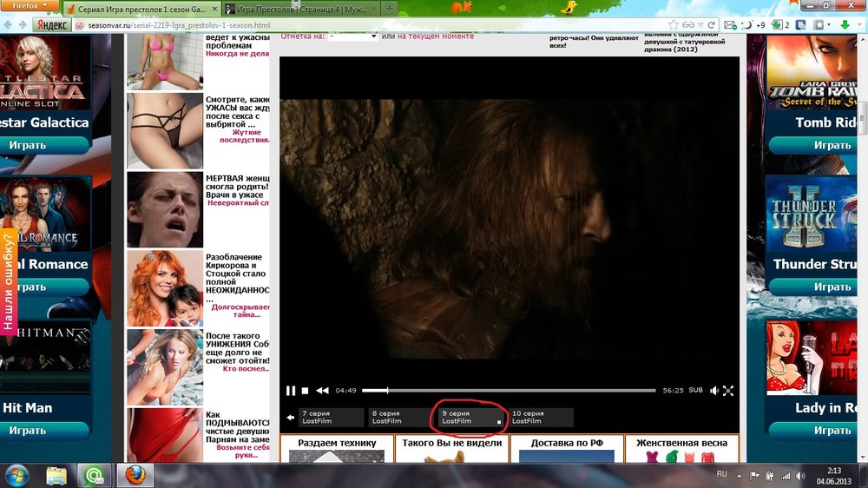This screenshot has width=868, height=488.
Task: Stop the video with the stop button
Action: 306,391
